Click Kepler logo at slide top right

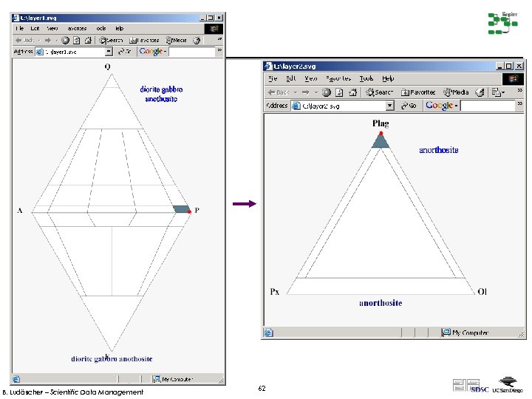click(x=503, y=23)
